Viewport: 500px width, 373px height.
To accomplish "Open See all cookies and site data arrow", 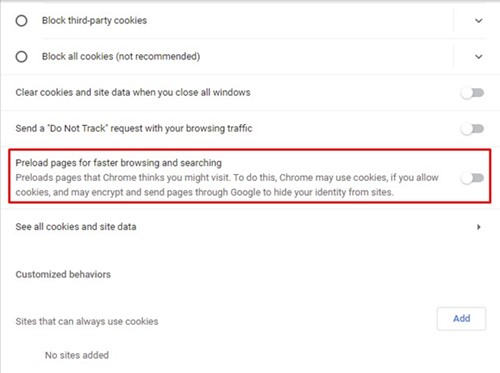I will pyautogui.click(x=479, y=227).
